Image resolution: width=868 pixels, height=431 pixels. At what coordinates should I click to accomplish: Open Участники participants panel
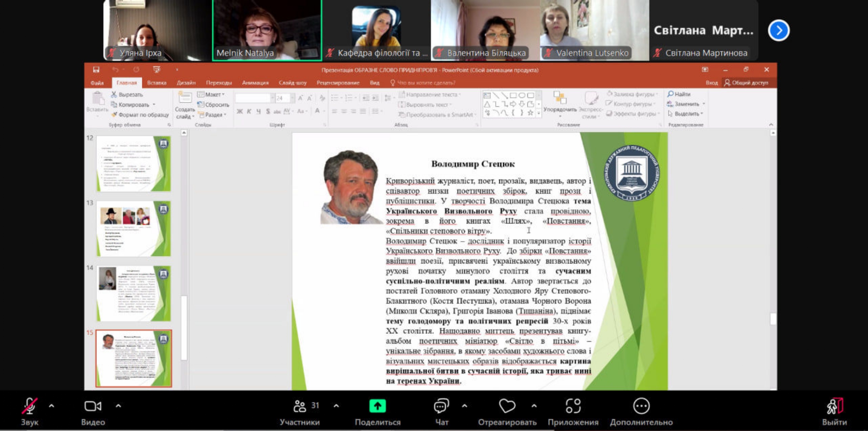point(300,411)
